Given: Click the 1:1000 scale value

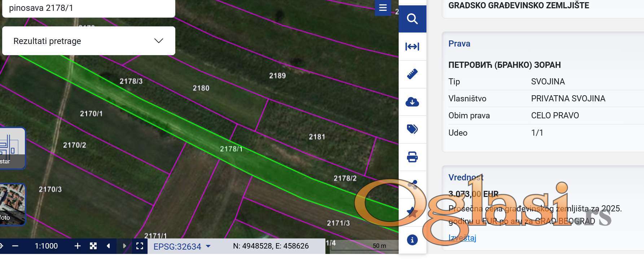Looking at the screenshot, I should [46, 246].
